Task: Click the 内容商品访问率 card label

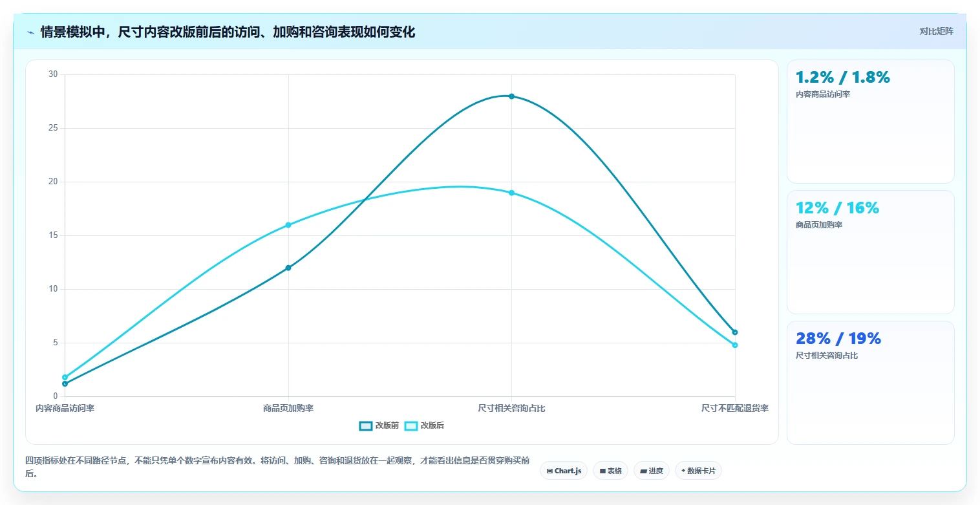Action: pyautogui.click(x=823, y=94)
